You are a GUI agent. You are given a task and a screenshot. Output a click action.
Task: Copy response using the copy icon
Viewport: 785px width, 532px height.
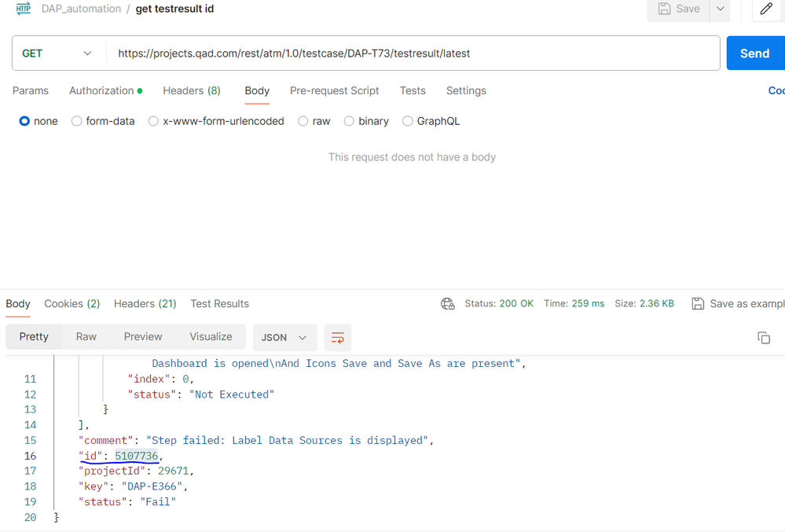tap(764, 338)
